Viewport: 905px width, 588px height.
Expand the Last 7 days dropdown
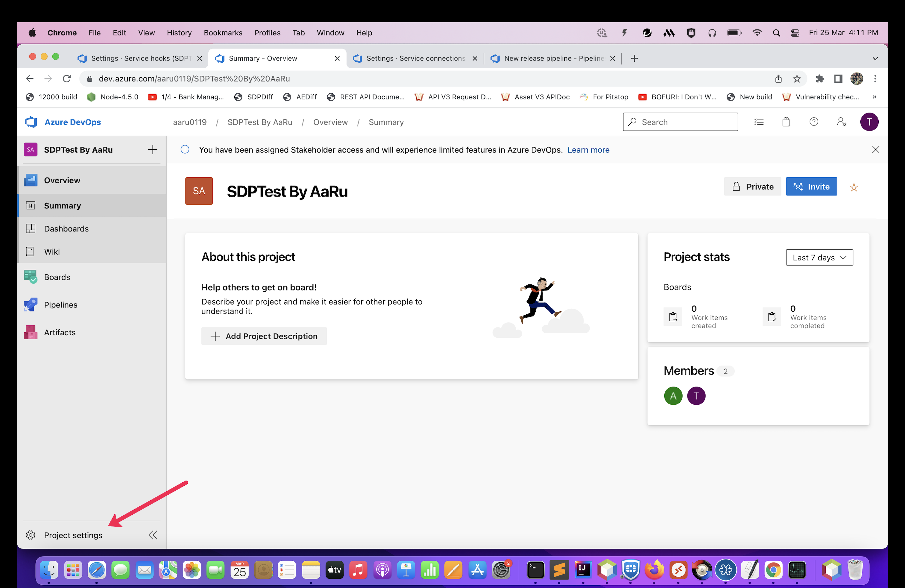[x=819, y=257]
